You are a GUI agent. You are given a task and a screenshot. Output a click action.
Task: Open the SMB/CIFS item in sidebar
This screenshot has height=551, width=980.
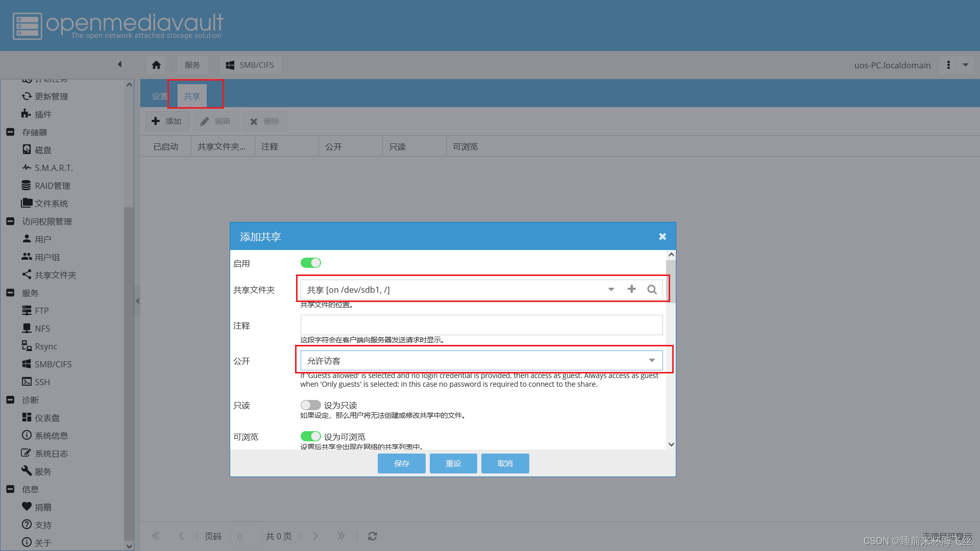pos(53,364)
